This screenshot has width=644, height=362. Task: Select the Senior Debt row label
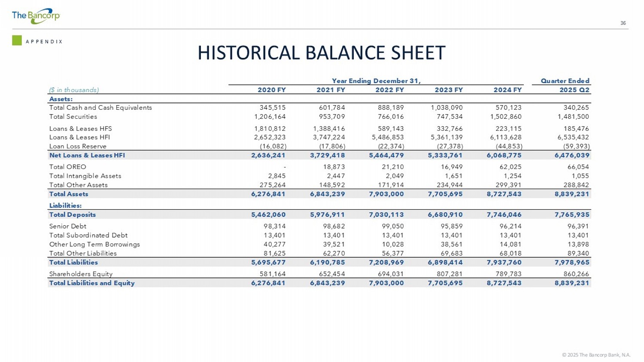[x=68, y=226]
